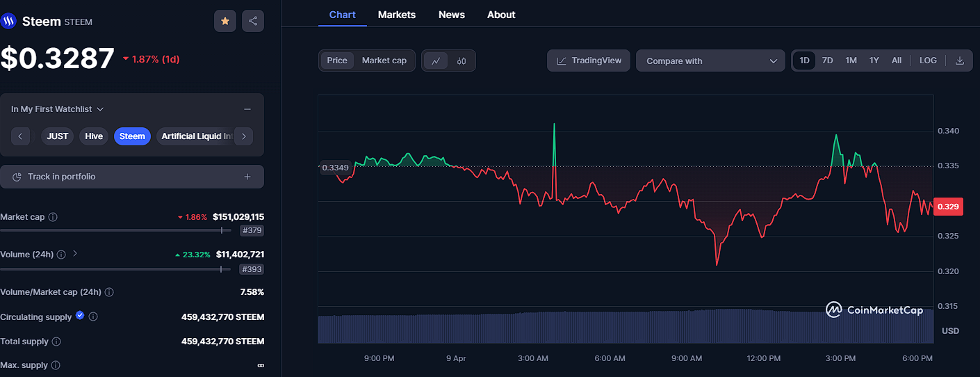The width and height of the screenshot is (980, 377).
Task: Open the Compare with dropdown
Action: pos(710,61)
